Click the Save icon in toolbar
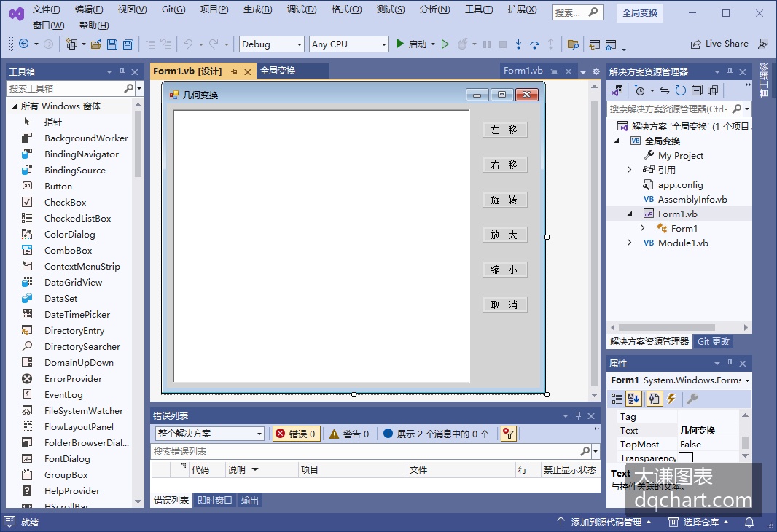The height and width of the screenshot is (532, 777). point(112,44)
